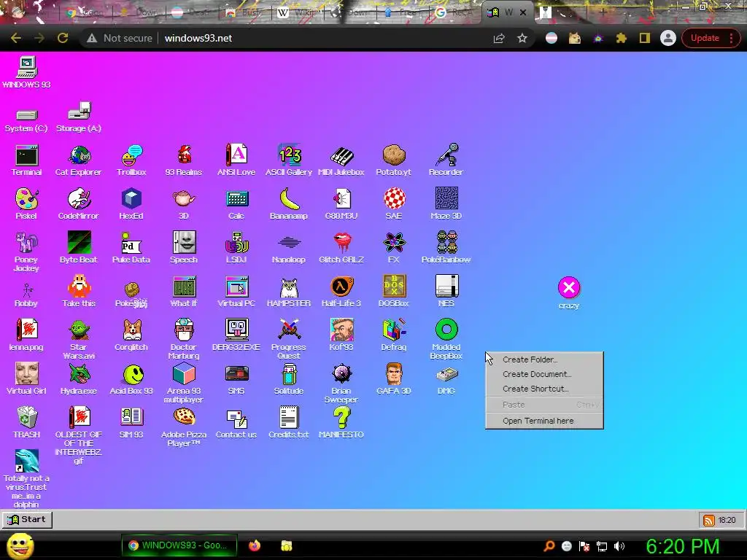
Task: Open Firefox from the OS taskbar
Action: pos(255,545)
